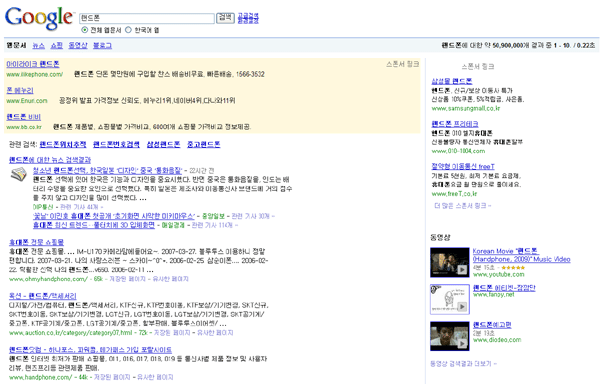Click related search 핸드폰번호검색
The width and height of the screenshot is (600, 384).
tap(116, 145)
